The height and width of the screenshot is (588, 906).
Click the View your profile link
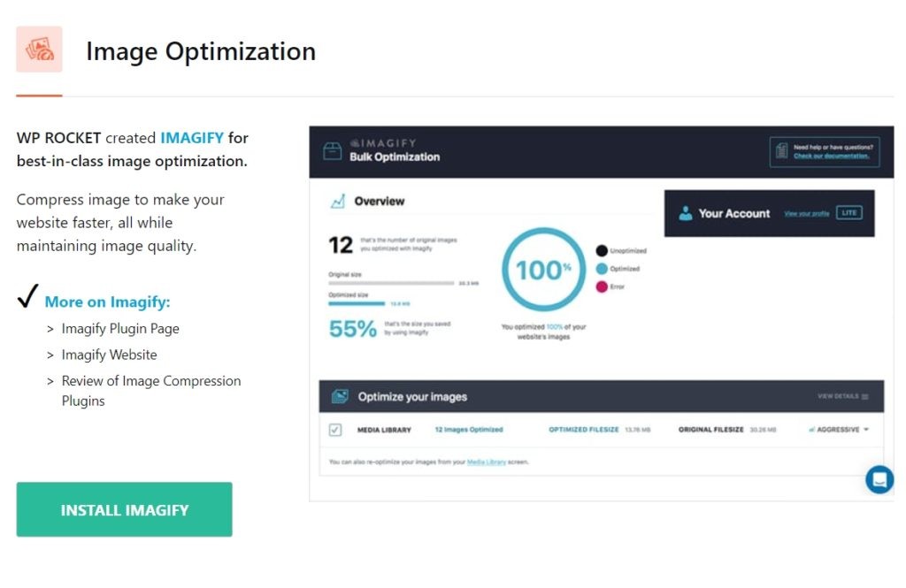(x=806, y=214)
